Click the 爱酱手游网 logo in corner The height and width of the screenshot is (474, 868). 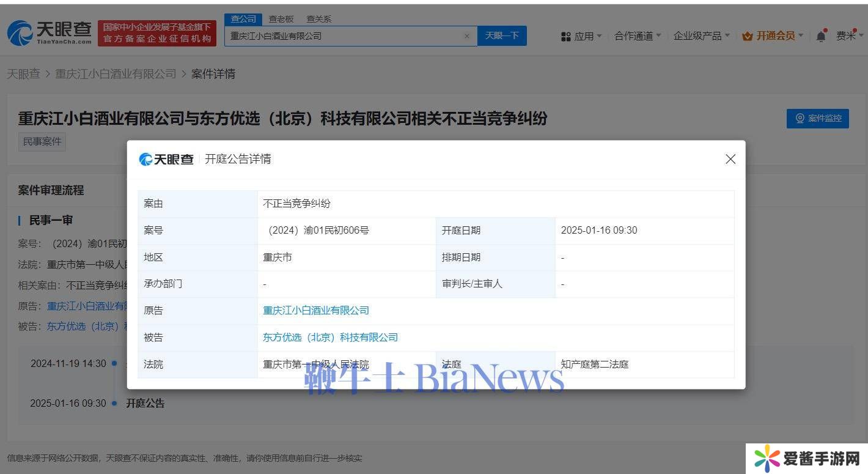(x=807, y=459)
